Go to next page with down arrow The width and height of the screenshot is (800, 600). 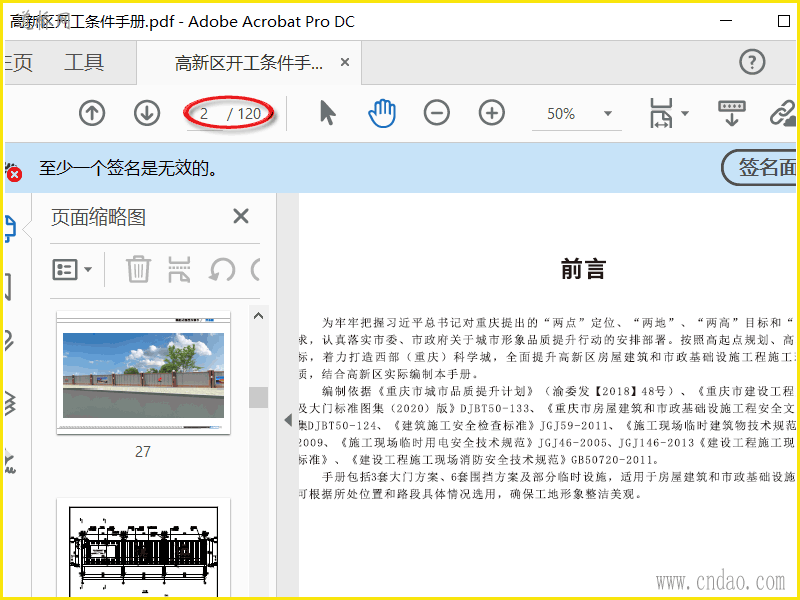147,113
